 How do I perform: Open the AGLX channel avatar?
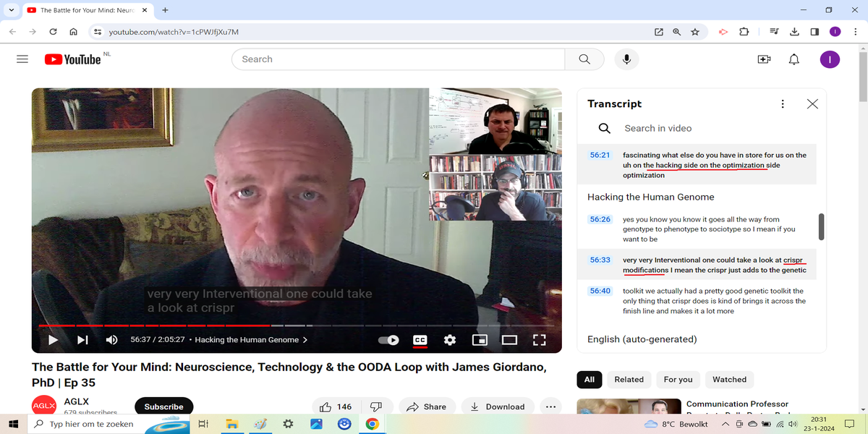(x=43, y=406)
